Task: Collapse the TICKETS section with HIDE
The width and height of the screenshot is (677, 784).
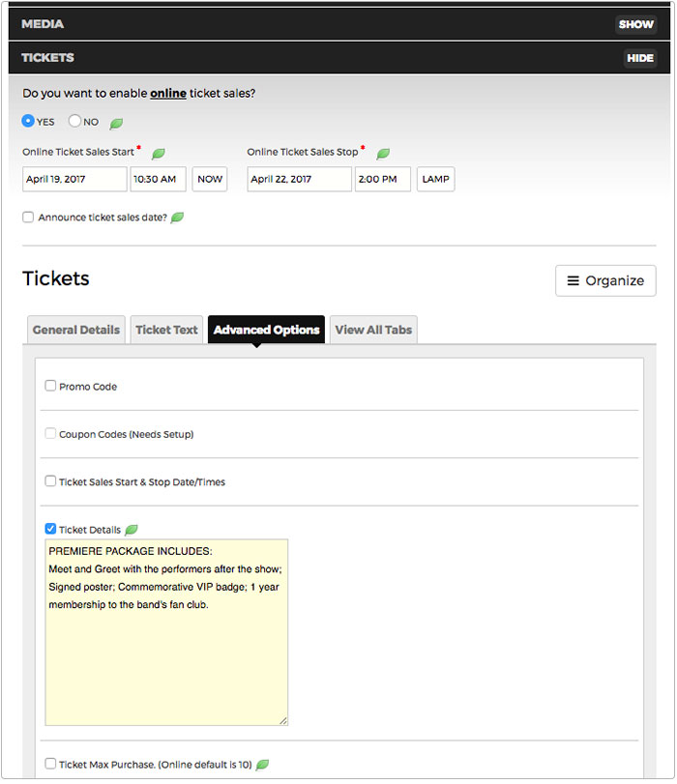Action: (x=639, y=58)
